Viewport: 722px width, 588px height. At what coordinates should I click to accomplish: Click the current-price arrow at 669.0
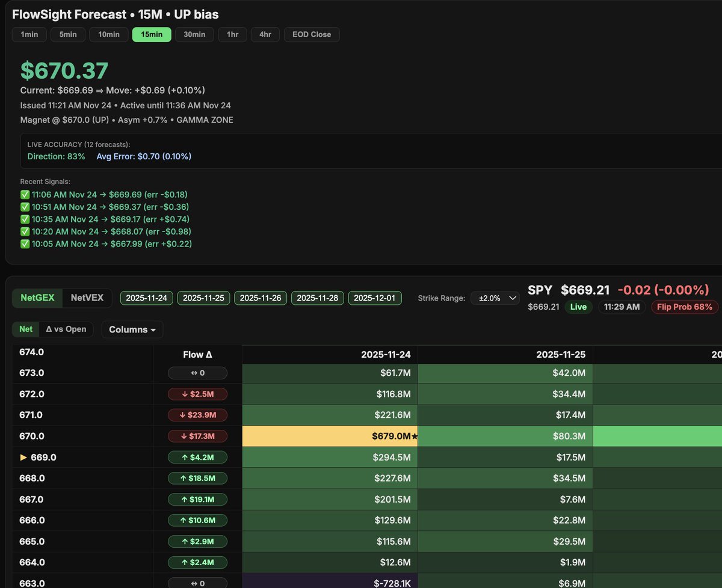24,457
